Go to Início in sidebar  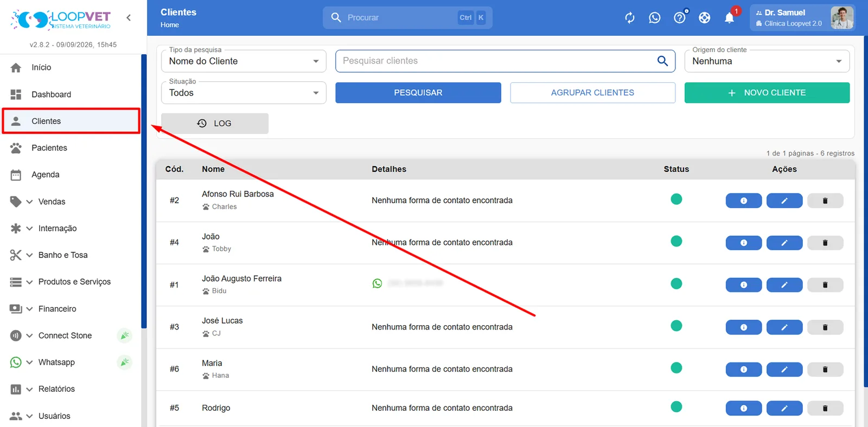[71, 67]
